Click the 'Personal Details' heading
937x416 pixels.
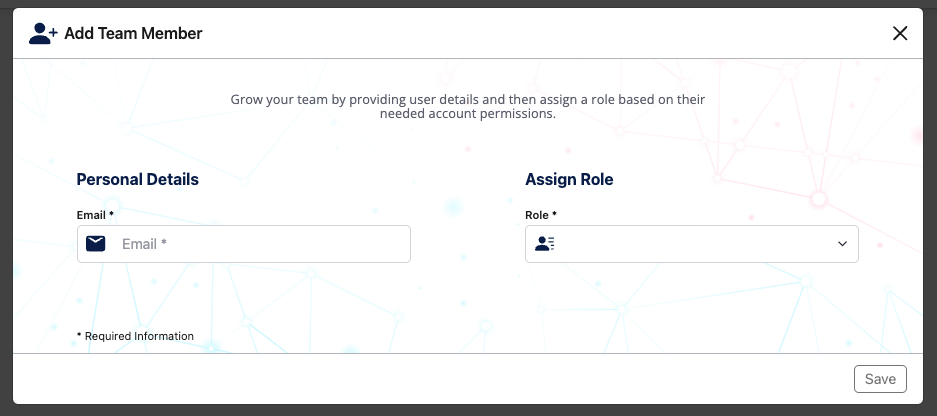pyautogui.click(x=137, y=179)
